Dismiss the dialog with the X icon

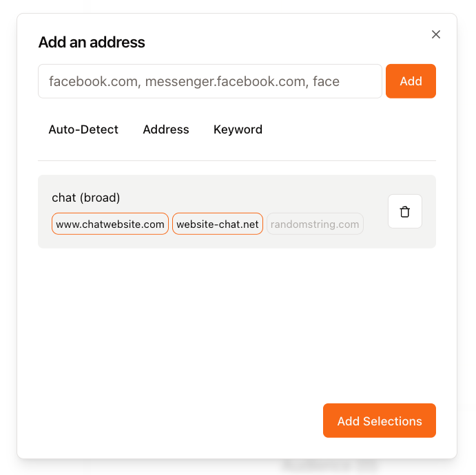(x=435, y=34)
